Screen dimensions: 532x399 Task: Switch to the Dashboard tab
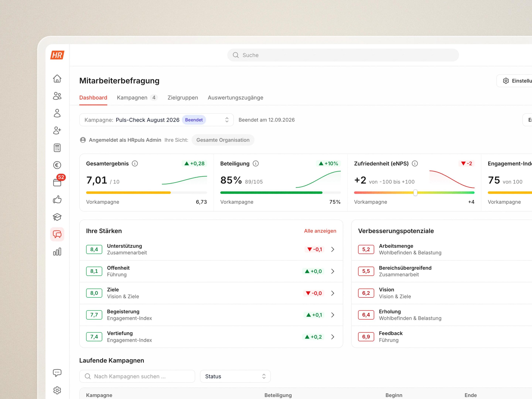click(93, 98)
